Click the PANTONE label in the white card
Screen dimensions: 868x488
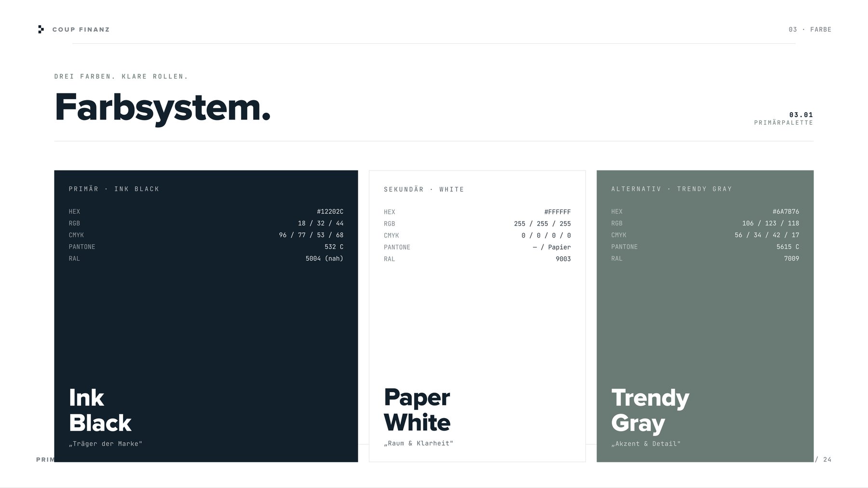click(x=397, y=247)
